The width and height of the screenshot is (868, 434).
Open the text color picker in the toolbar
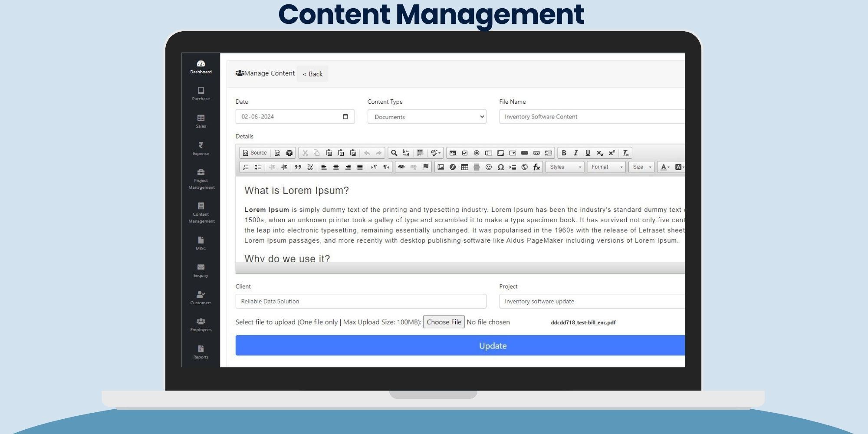coord(664,167)
